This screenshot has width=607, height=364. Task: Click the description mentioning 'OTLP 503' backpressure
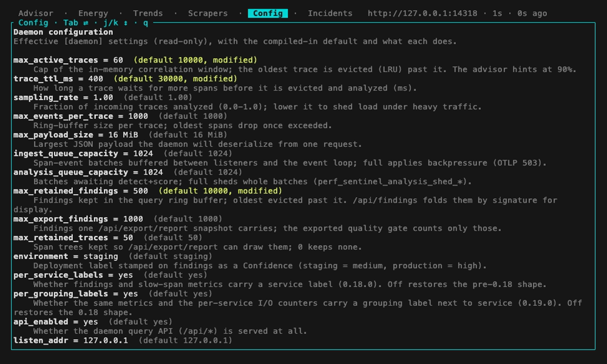coord(290,163)
